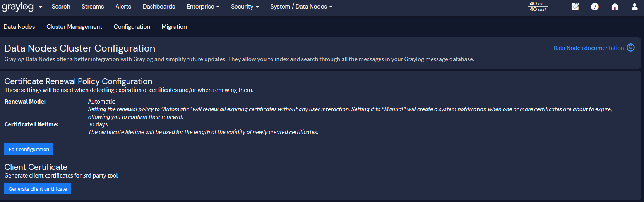Open the Alerts page
644x202 pixels.
tap(123, 7)
